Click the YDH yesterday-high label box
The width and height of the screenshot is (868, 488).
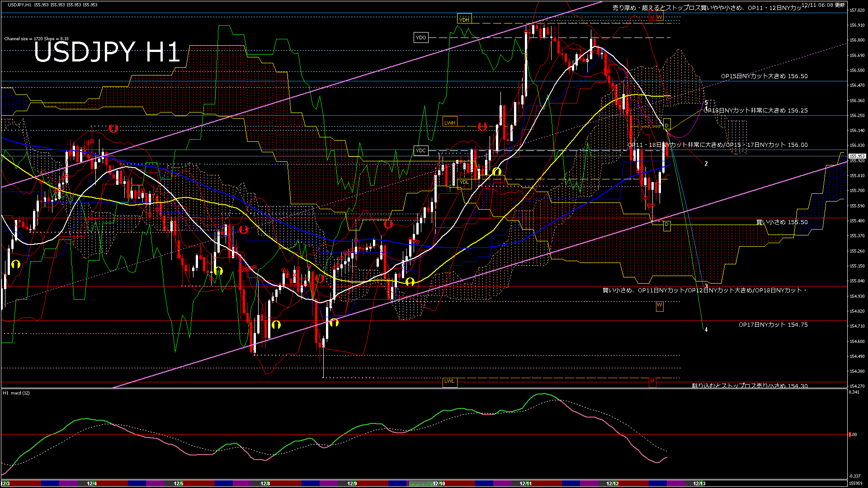click(464, 19)
